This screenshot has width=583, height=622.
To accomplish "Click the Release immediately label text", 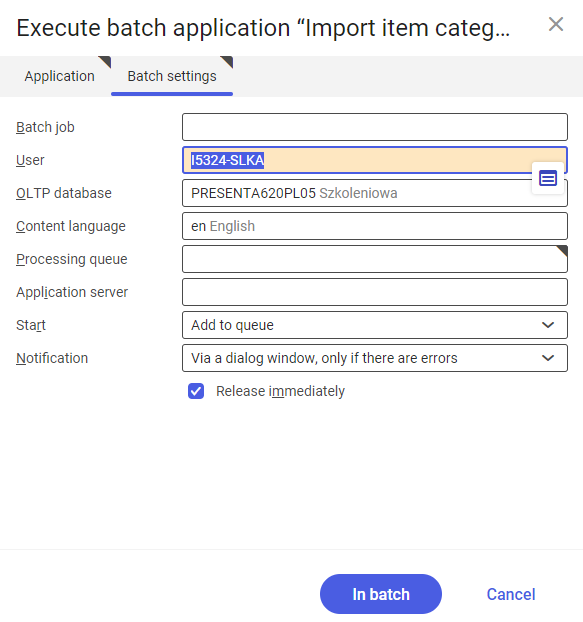I will [x=280, y=391].
